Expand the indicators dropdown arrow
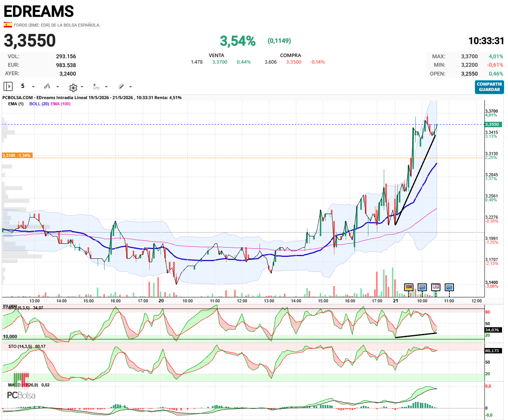This screenshot has width=508, height=420. 106,87
